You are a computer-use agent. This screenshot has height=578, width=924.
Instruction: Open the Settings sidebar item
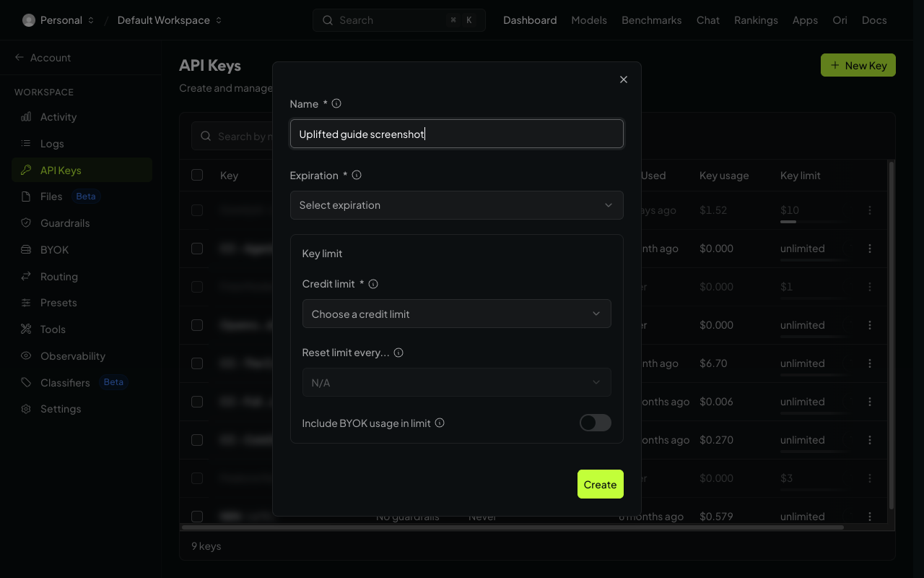click(82, 409)
